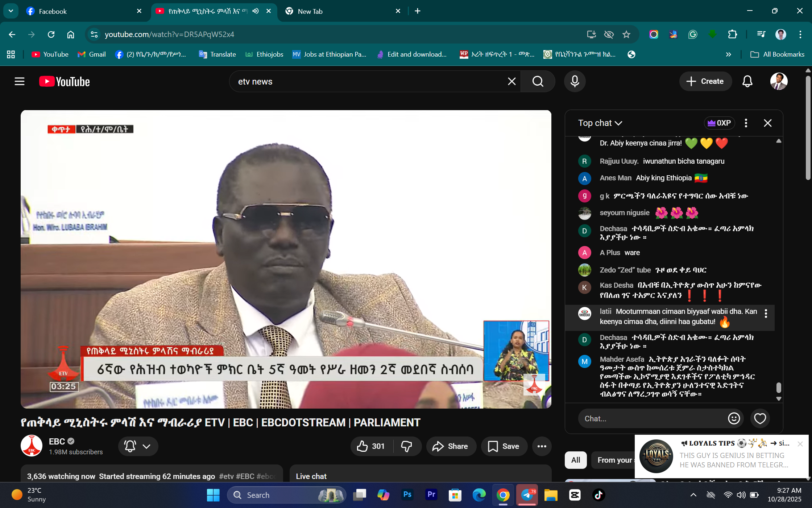Open Telegram from the Windows taskbar

527,495
